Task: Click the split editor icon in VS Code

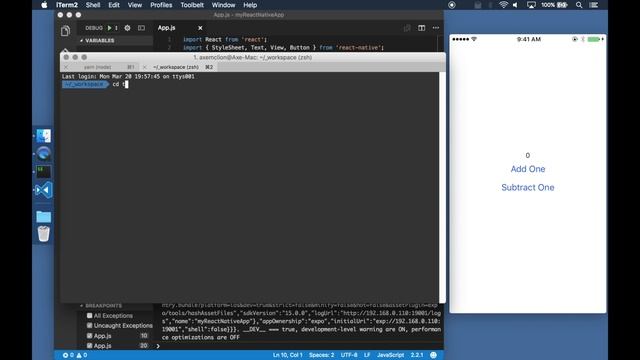Action: click(x=421, y=28)
